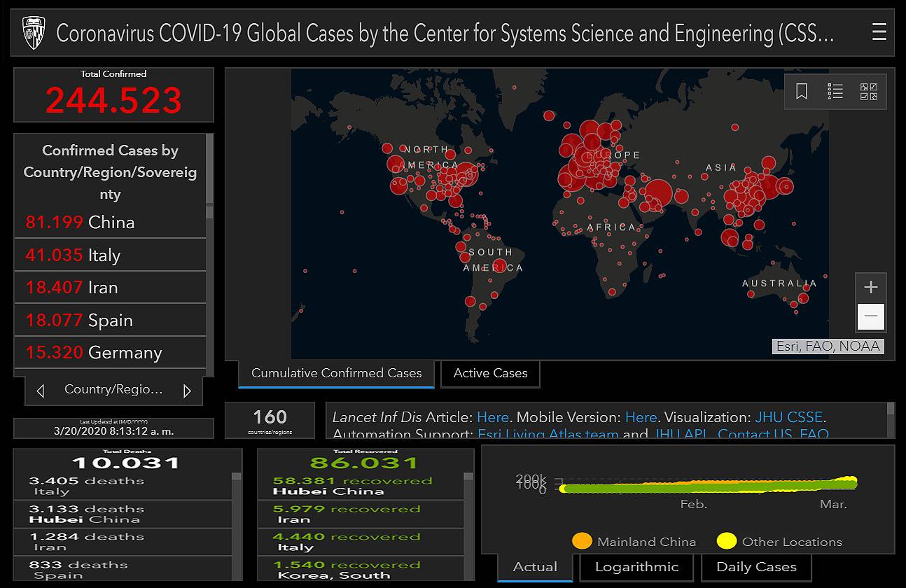Select China in confirmed cases list
The height and width of the screenshot is (588, 906).
(x=110, y=223)
